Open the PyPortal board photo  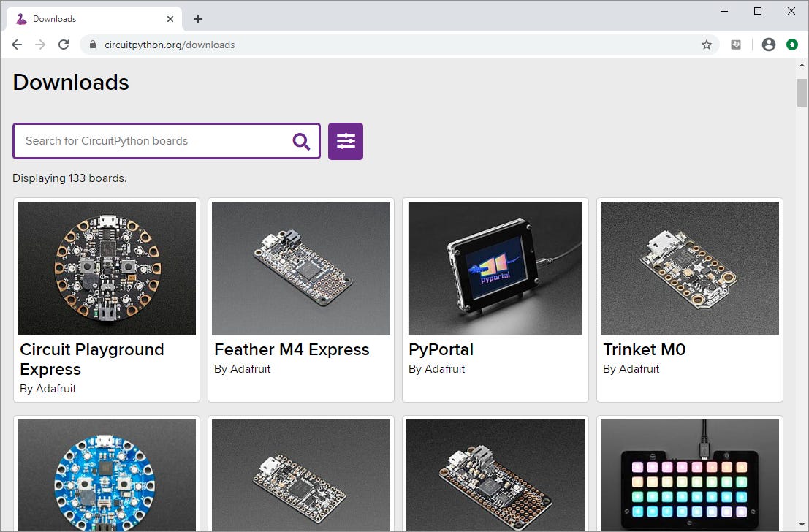point(495,268)
